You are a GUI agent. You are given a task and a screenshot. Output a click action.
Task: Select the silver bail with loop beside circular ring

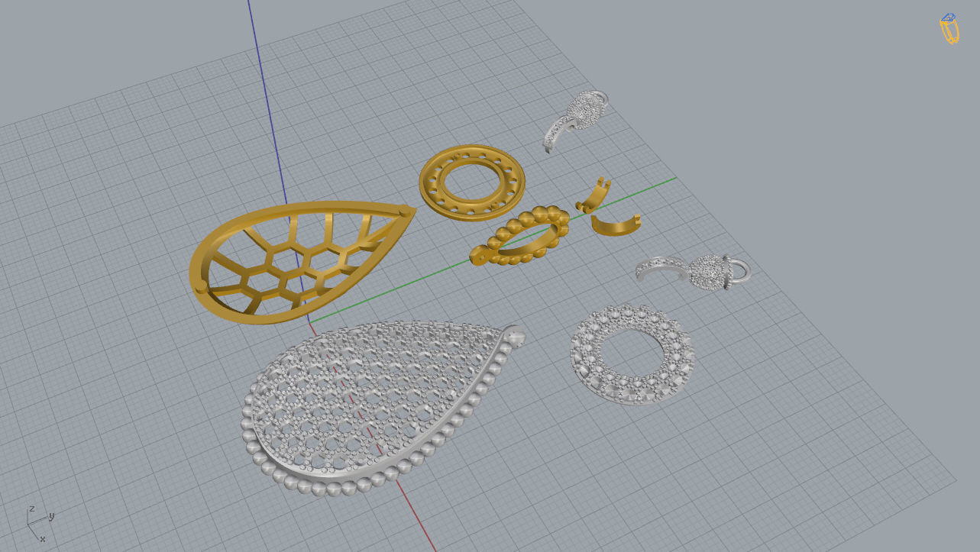pos(695,271)
